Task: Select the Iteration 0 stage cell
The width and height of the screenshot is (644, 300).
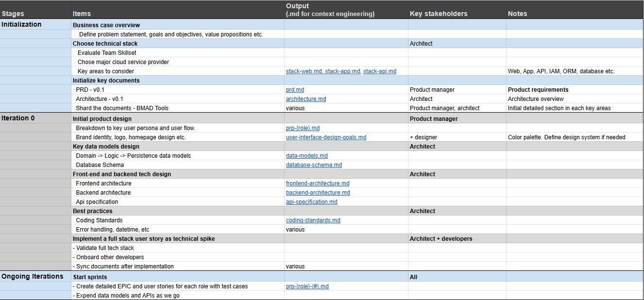Action: [35, 118]
